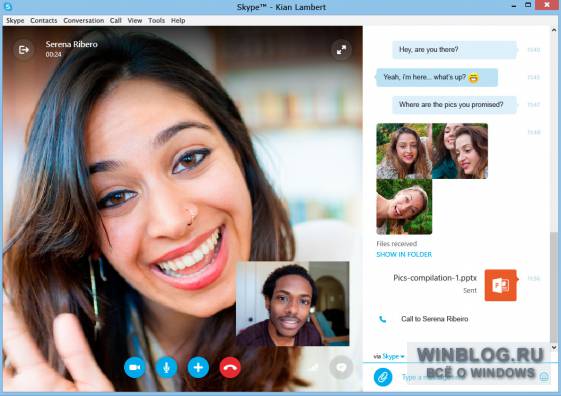
Task: Click chat scrollbar down arrow
Action: [554, 347]
